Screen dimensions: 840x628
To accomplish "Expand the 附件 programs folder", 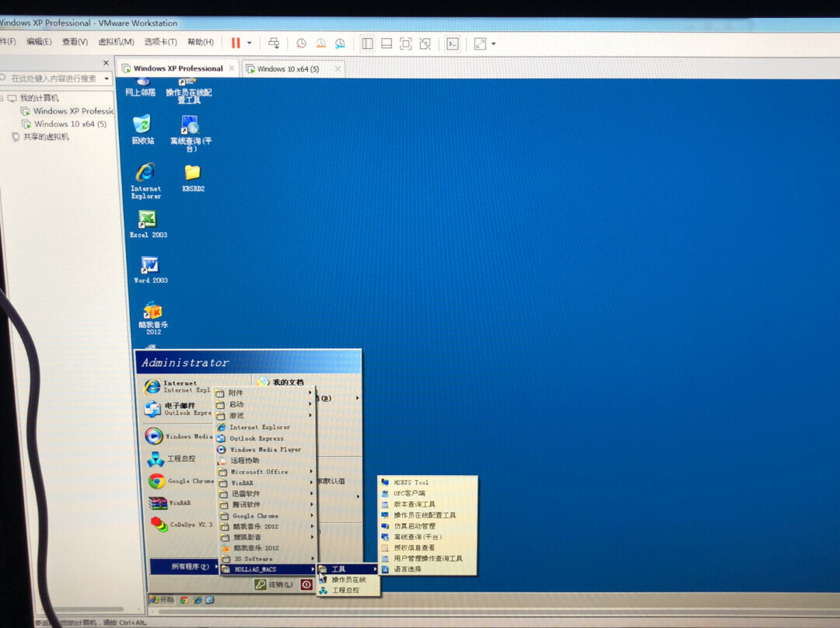I will click(x=264, y=392).
